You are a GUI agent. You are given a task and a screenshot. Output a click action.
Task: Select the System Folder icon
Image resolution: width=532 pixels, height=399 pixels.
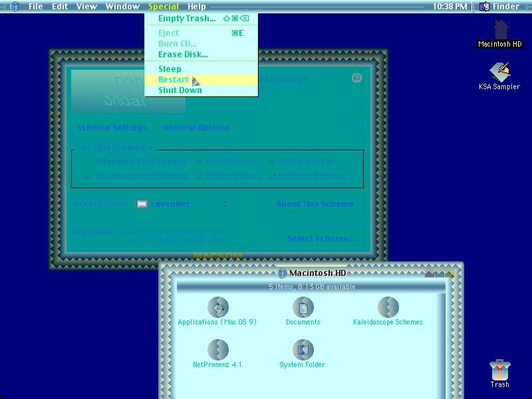(303, 350)
